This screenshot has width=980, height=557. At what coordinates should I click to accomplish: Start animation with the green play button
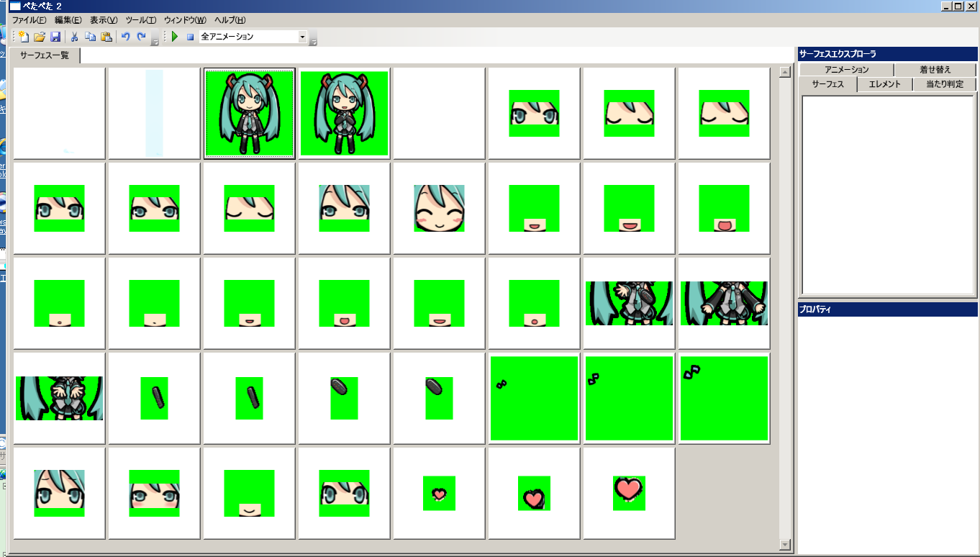tap(174, 37)
